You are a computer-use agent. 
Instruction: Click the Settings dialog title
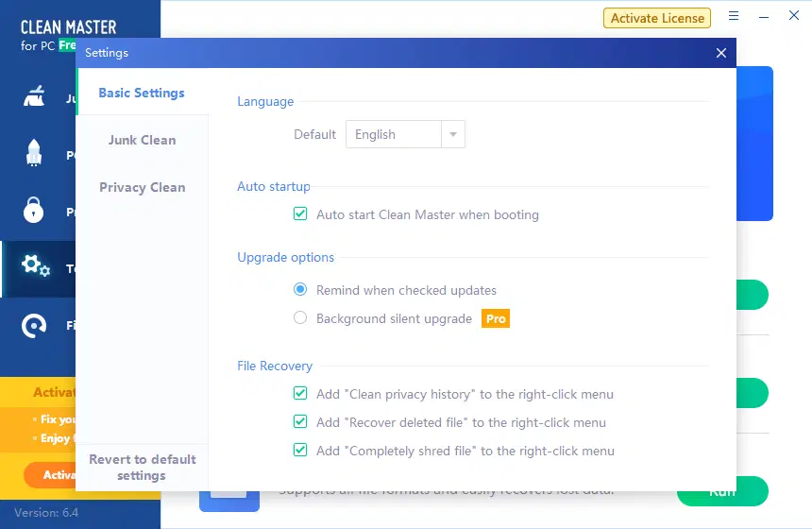[107, 53]
